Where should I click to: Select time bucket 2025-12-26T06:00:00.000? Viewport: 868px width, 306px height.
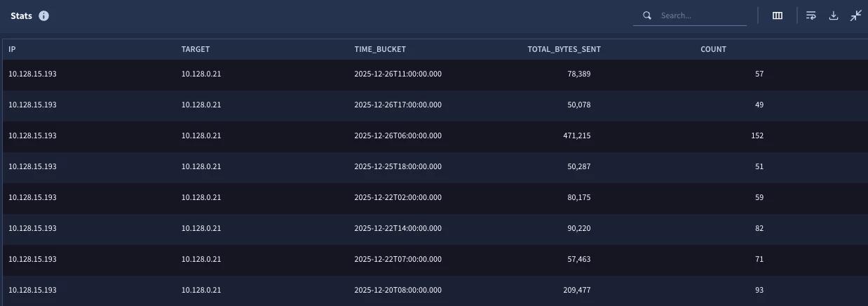pyautogui.click(x=398, y=135)
